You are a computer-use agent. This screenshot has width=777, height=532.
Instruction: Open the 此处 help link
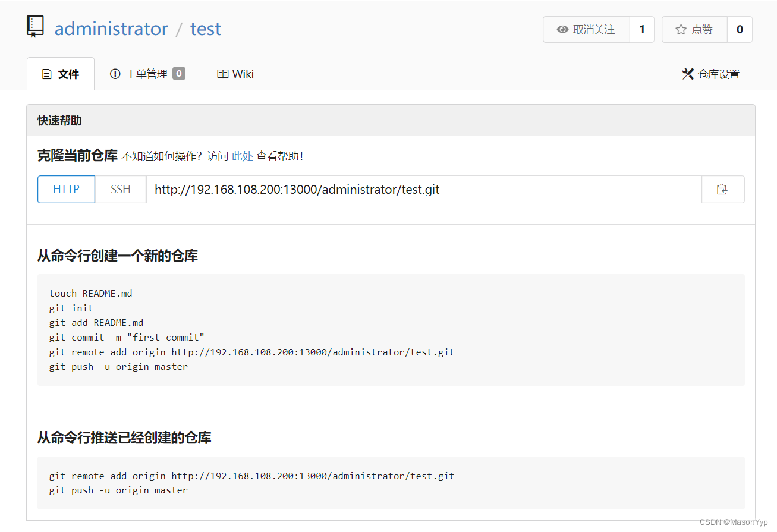tap(242, 156)
